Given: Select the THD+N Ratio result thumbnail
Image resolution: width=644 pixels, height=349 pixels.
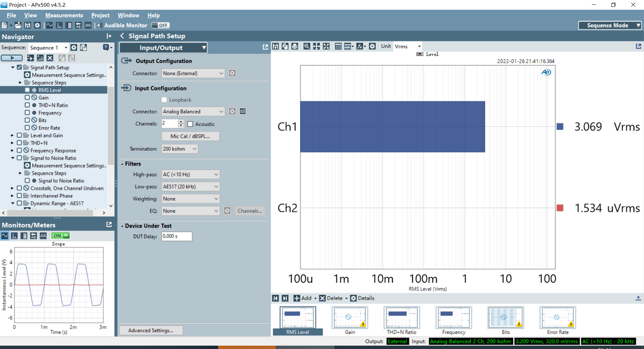Looking at the screenshot, I should 402,321.
